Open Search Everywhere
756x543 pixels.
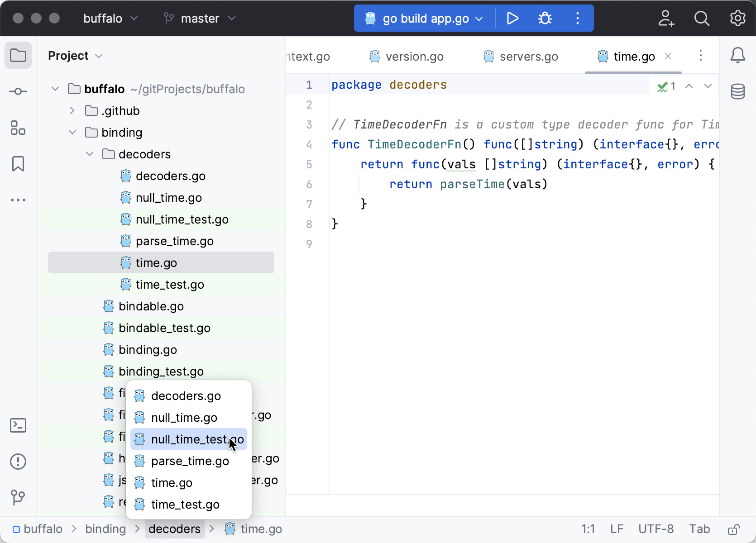point(702,18)
